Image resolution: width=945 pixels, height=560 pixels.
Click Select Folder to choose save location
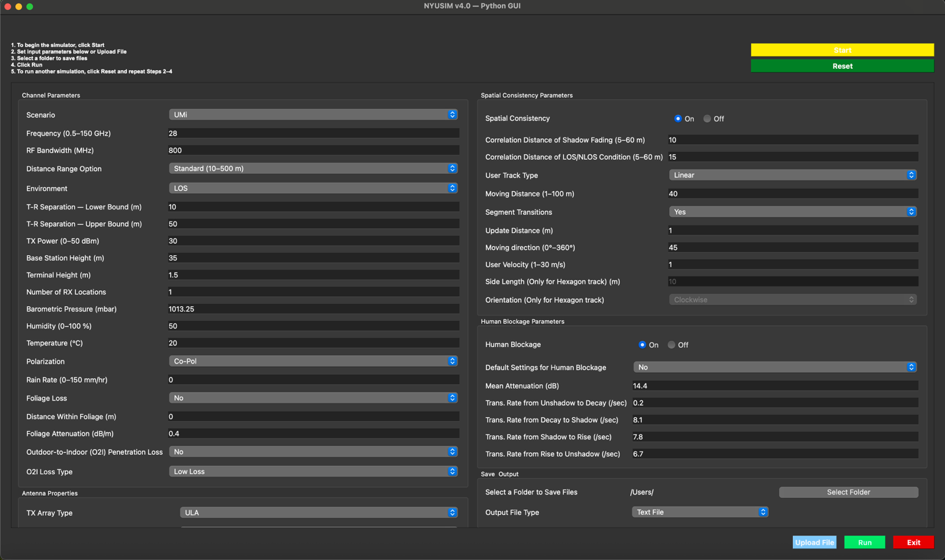(848, 492)
